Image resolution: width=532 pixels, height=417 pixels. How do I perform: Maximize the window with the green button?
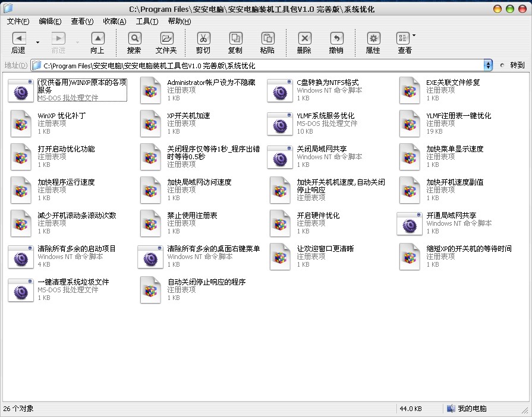[x=510, y=9]
